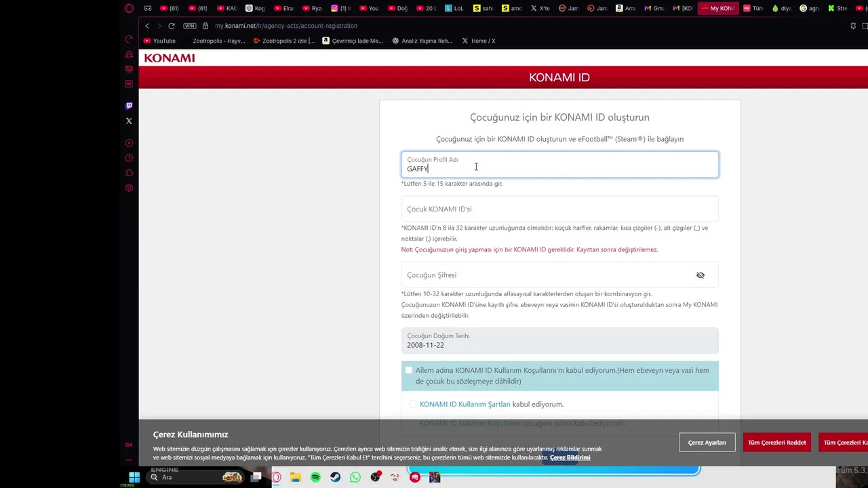Click the Çerez Ayarları button
868x488 pixels.
point(707,443)
